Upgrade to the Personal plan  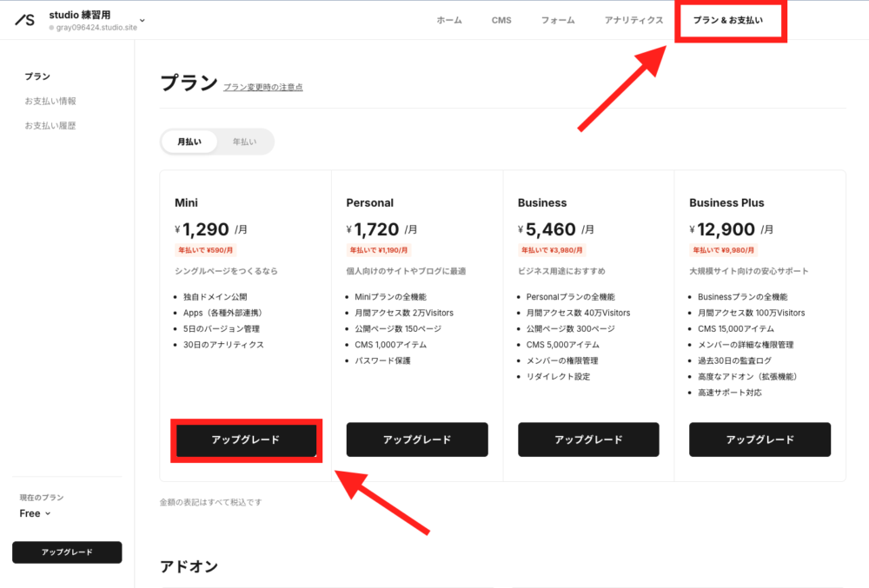(x=417, y=439)
